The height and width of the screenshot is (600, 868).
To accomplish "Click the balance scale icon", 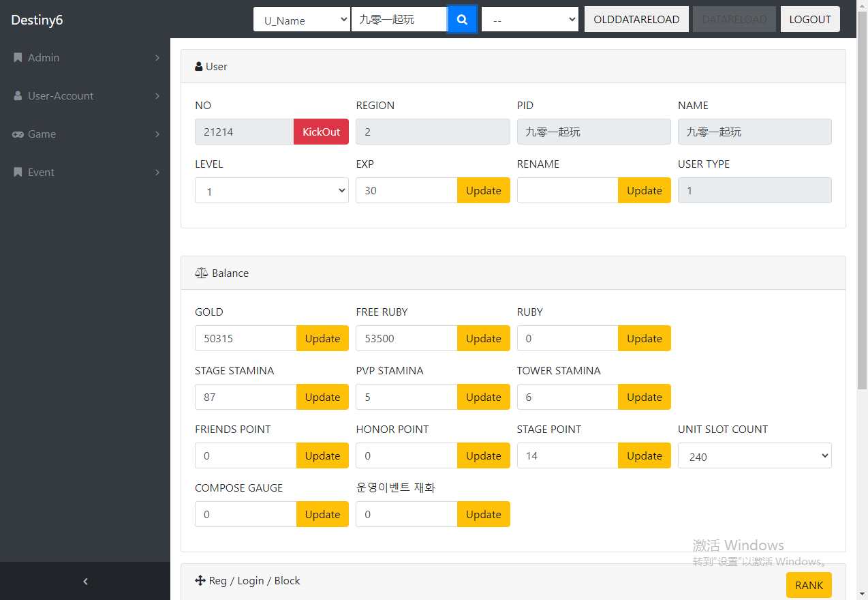I will pyautogui.click(x=201, y=273).
